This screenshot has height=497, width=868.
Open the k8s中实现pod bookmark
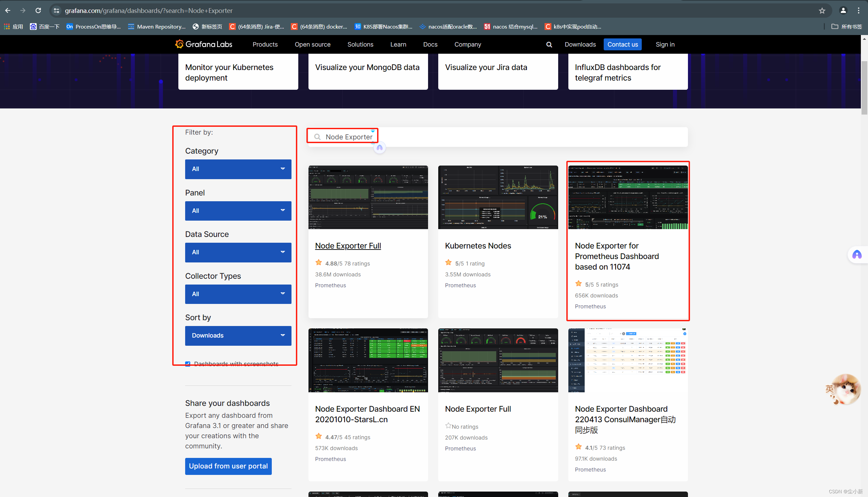coord(573,27)
